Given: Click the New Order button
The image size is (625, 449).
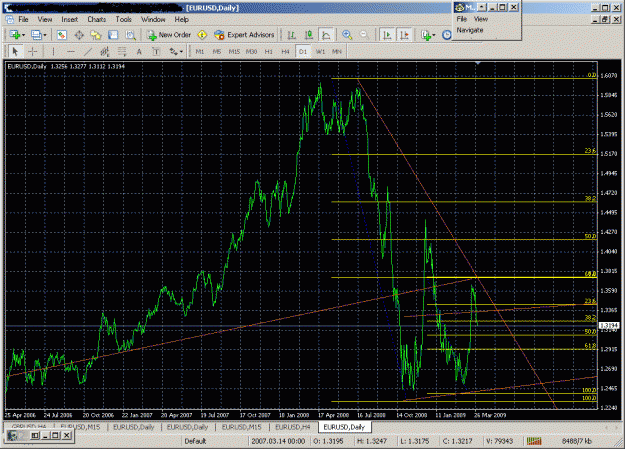Looking at the screenshot, I should pos(169,35).
